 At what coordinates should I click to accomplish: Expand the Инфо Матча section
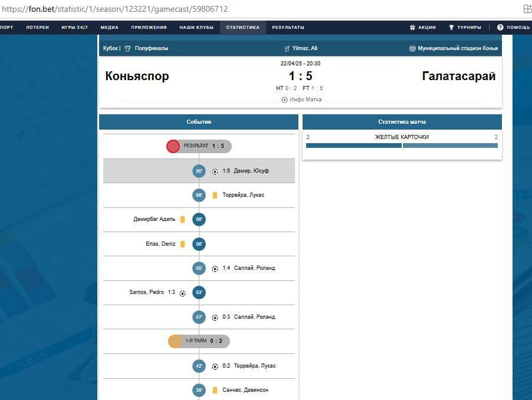click(x=301, y=100)
